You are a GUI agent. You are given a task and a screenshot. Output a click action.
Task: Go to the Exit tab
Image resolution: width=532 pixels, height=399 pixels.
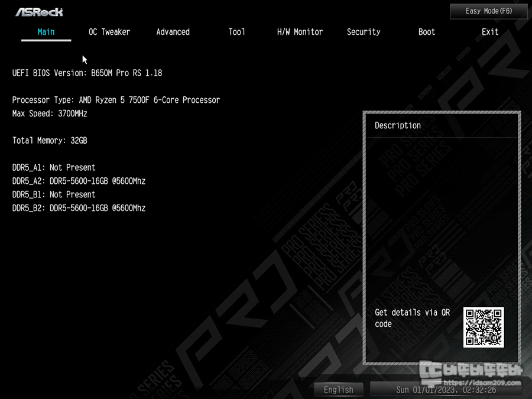pos(490,33)
